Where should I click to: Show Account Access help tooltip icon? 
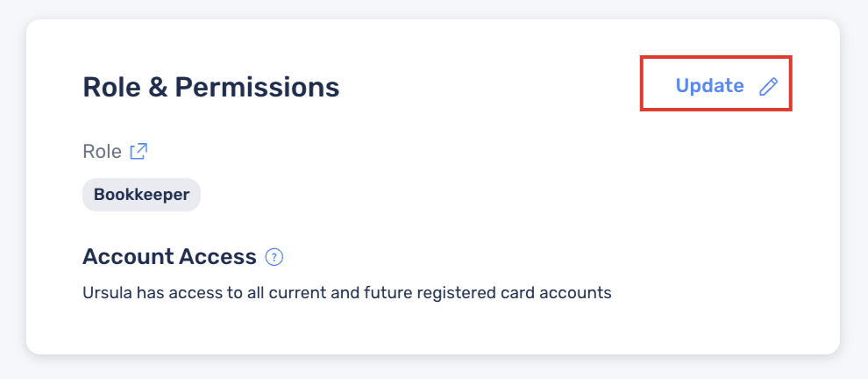click(274, 257)
